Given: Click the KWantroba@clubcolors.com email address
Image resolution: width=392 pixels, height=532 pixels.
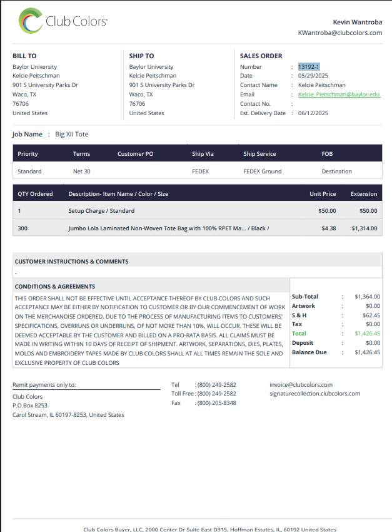Looking at the screenshot, I should pos(340,33).
